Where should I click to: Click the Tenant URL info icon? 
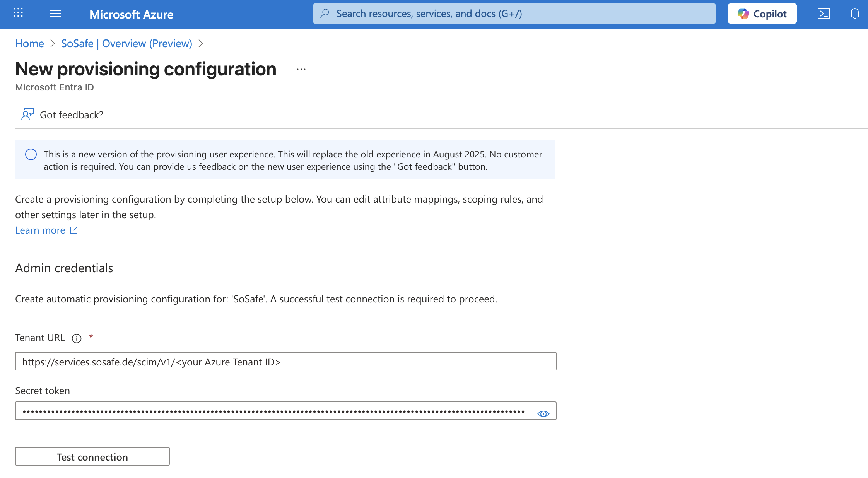pyautogui.click(x=77, y=338)
